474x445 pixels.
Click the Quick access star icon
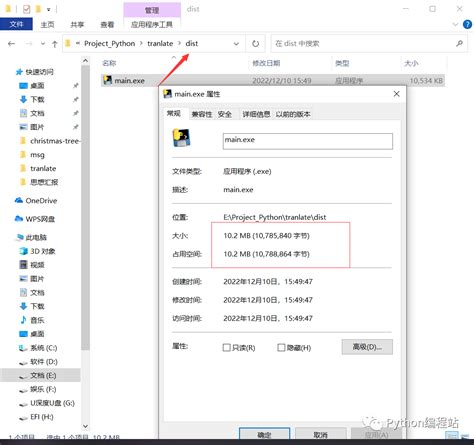[x=19, y=72]
